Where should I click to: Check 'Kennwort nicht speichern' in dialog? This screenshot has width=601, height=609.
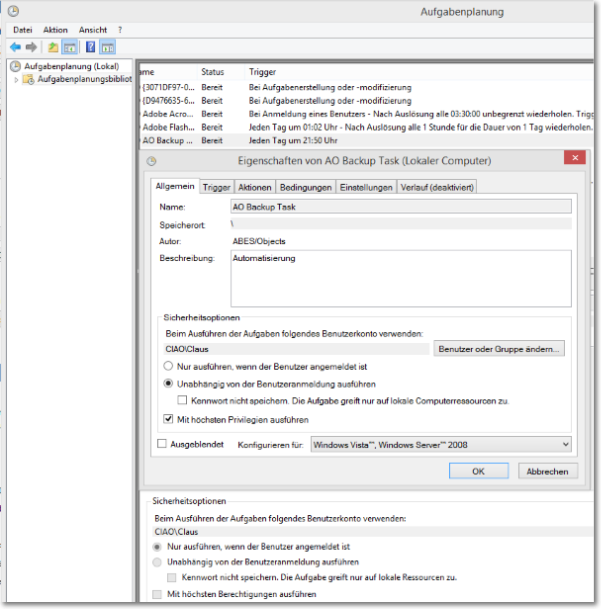(182, 400)
